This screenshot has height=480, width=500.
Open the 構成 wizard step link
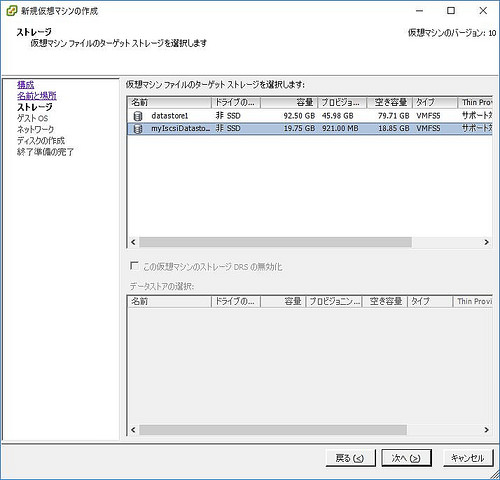click(26, 85)
